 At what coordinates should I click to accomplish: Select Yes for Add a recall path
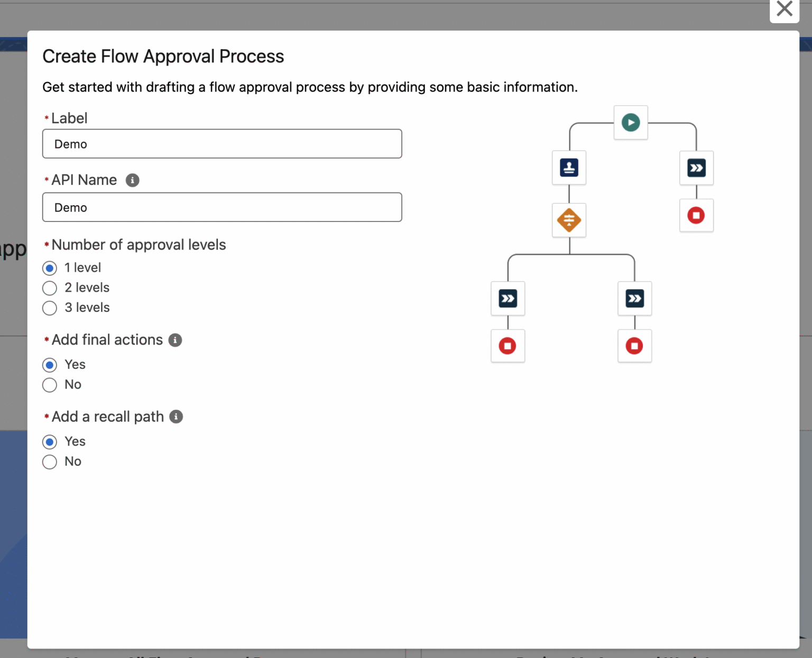point(49,442)
